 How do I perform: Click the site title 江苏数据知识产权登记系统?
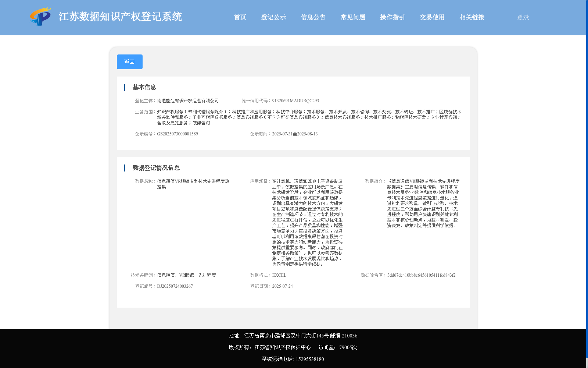[120, 17]
